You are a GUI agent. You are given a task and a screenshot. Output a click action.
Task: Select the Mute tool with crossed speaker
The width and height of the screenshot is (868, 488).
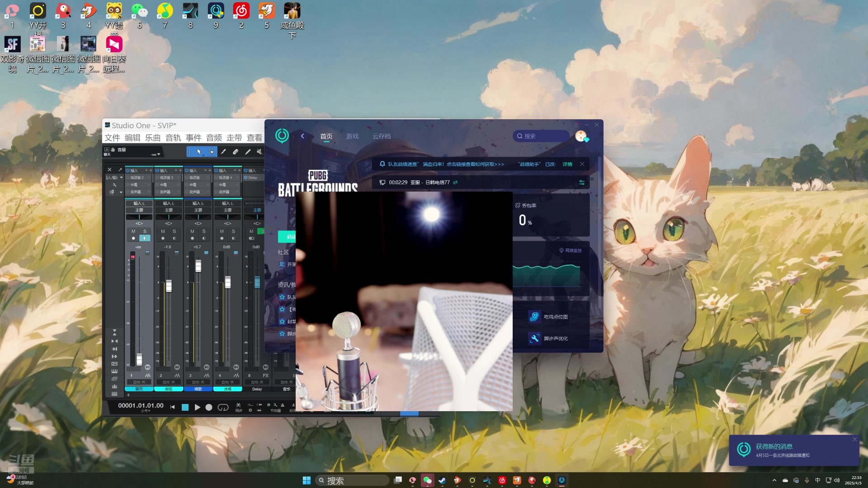point(259,152)
